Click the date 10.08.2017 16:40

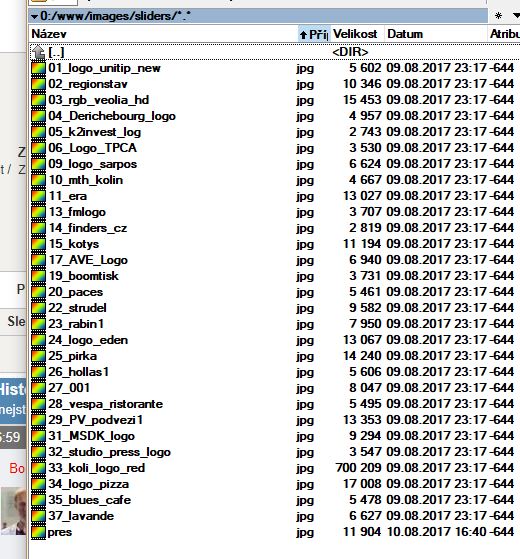[x=437, y=532]
